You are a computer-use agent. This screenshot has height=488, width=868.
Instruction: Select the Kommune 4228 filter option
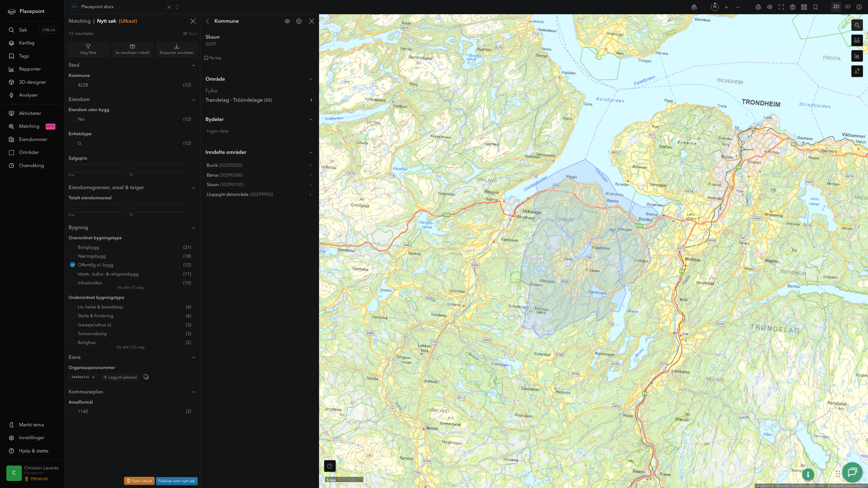click(x=73, y=85)
